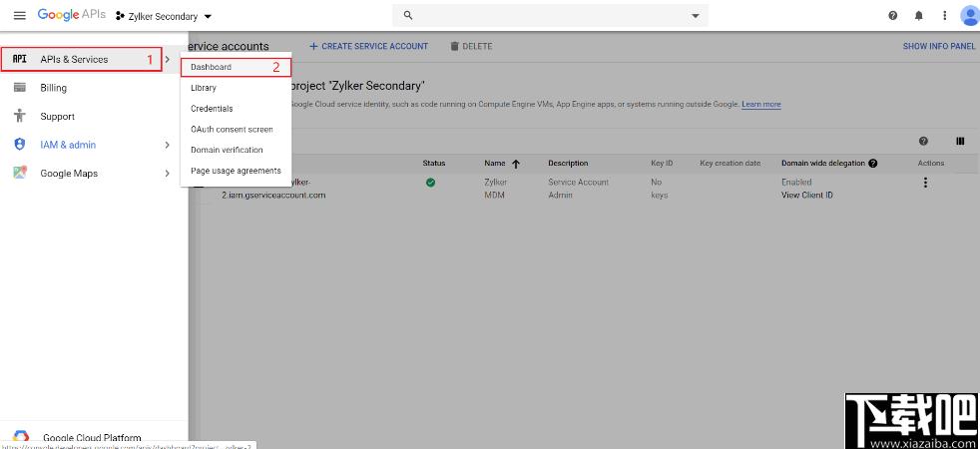
Task: Sort by the Name column header
Action: click(495, 163)
